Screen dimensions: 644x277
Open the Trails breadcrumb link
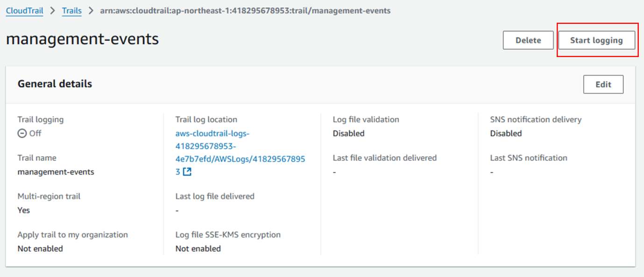tap(71, 10)
